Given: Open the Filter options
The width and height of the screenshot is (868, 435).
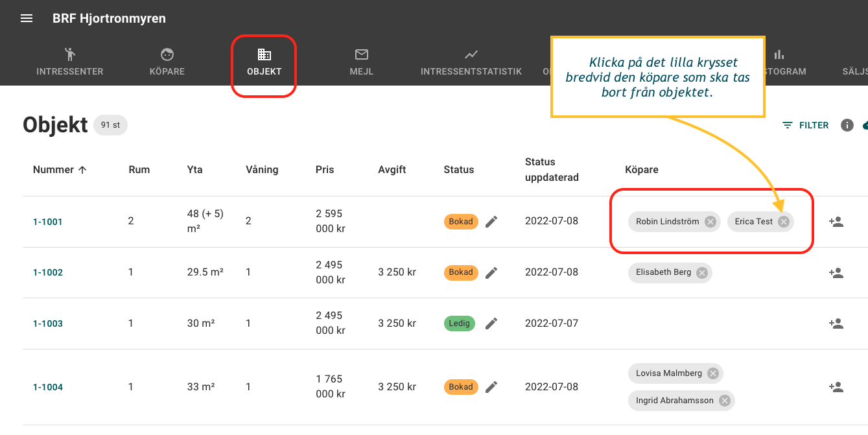Looking at the screenshot, I should pos(806,125).
